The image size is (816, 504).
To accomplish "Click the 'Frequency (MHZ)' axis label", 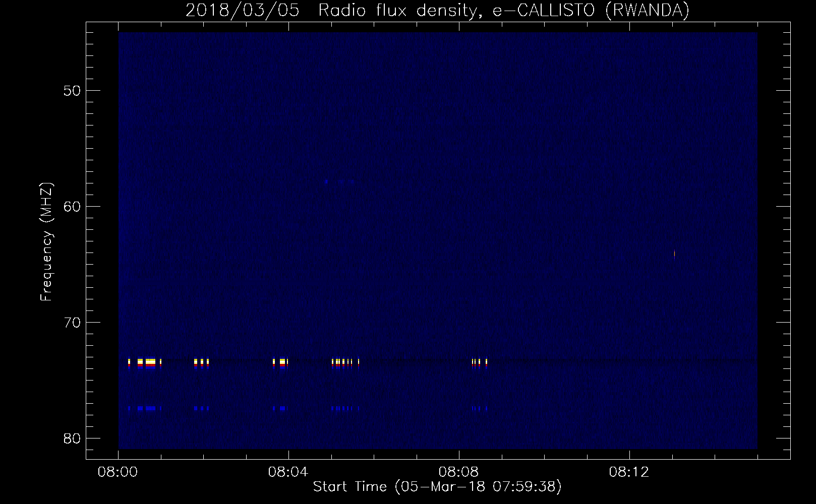I will [46, 242].
